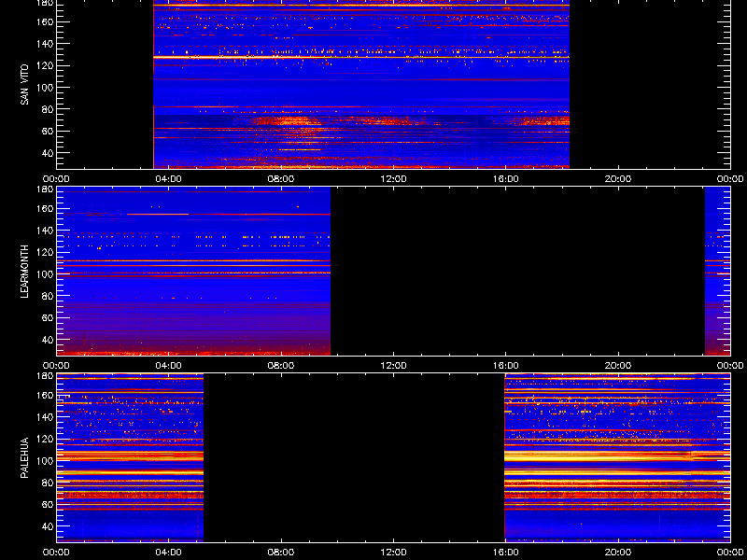Viewport: 747px width, 560px height.
Task: Click the 100 frequency label for Palehua
Action: click(45, 461)
